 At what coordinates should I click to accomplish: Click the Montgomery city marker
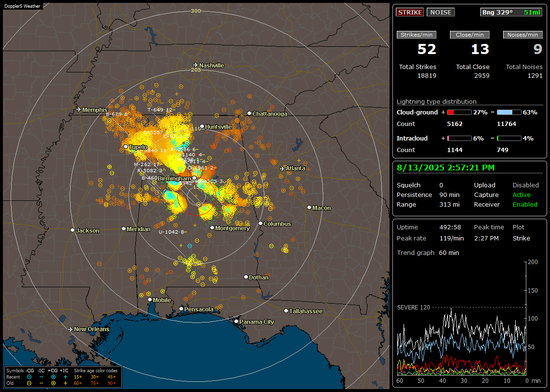point(212,228)
